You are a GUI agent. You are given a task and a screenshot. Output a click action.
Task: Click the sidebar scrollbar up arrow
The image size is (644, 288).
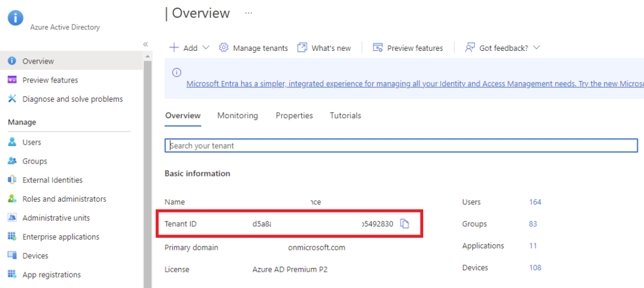(x=147, y=56)
